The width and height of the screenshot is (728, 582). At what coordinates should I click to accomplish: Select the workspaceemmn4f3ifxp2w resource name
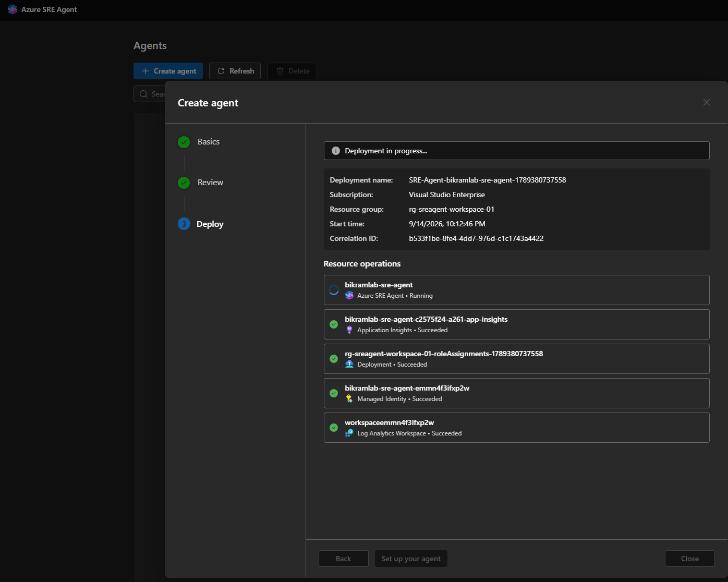click(390, 422)
